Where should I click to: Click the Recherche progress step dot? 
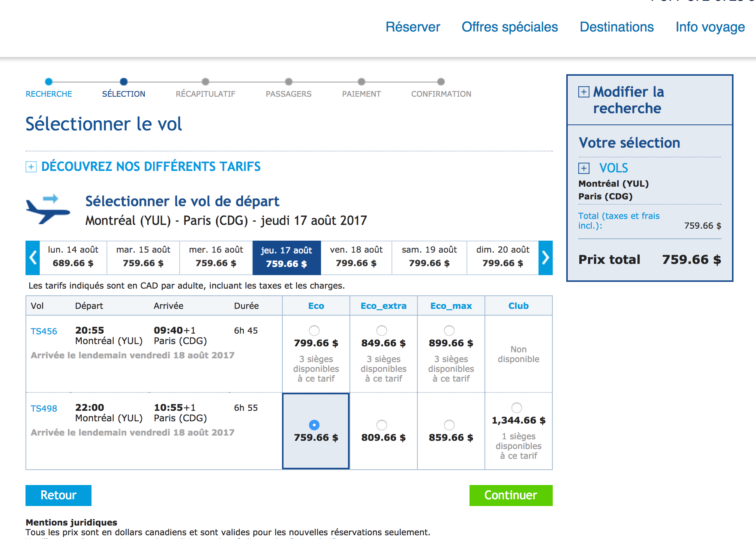(x=48, y=82)
